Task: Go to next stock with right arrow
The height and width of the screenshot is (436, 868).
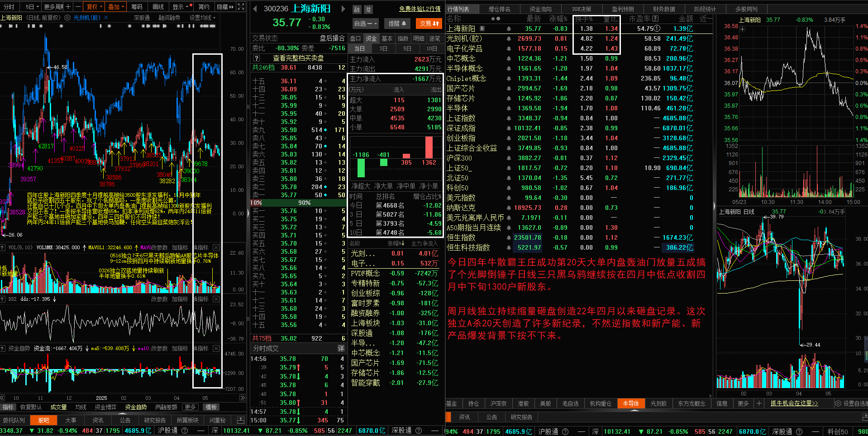Action: 343,9
